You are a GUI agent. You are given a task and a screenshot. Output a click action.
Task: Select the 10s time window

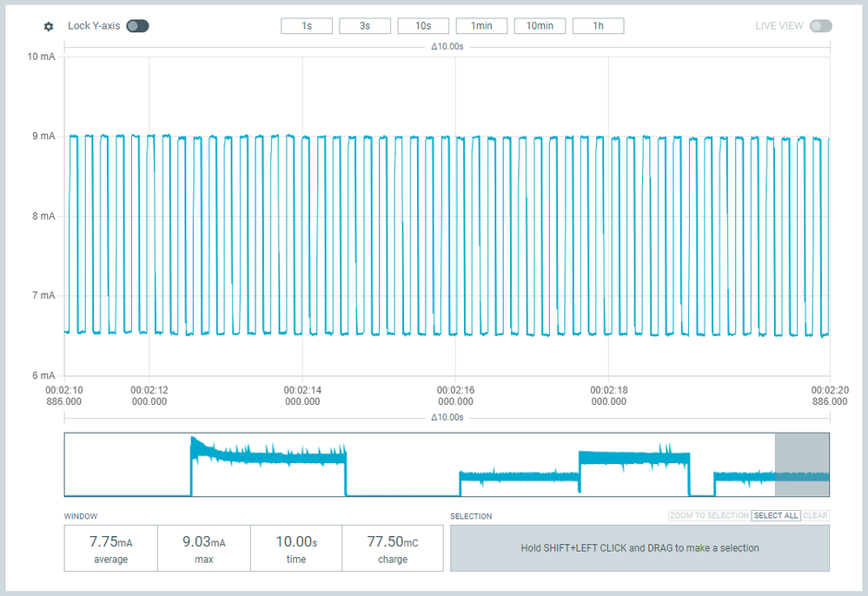pos(423,26)
